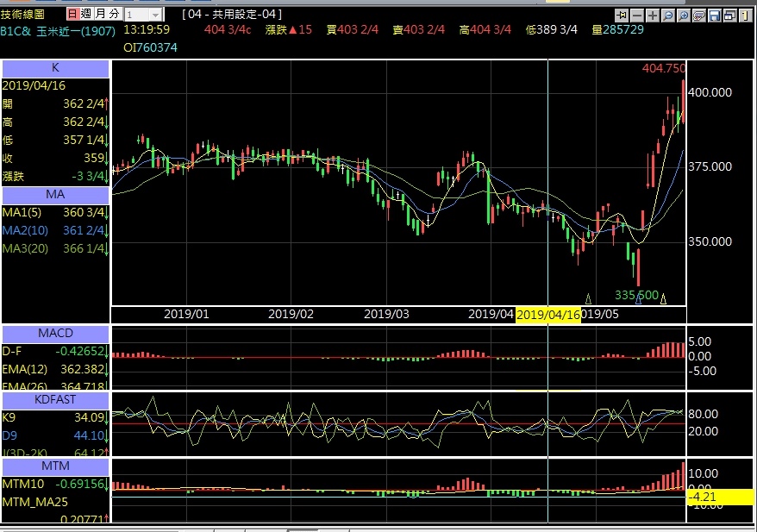The height and width of the screenshot is (532, 757).
Task: Select the MA indicator panel header
Action: pos(55,195)
